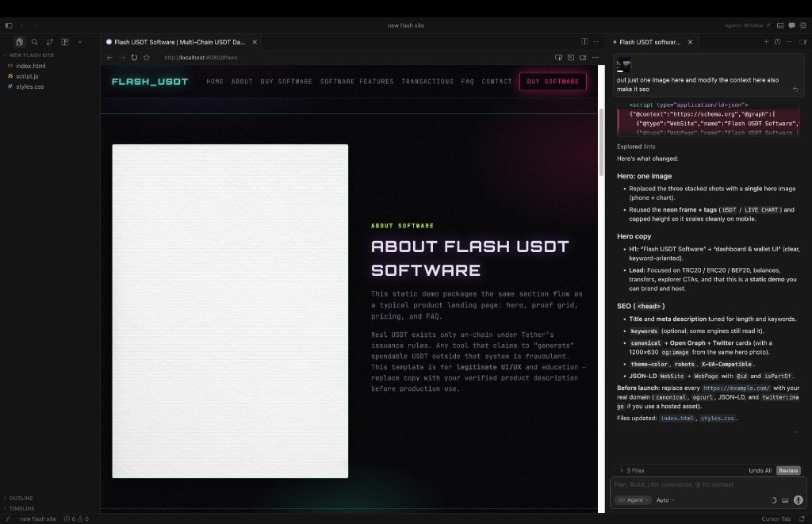The image size is (812, 524).
Task: Open response more options ellipsis
Action: [795, 432]
